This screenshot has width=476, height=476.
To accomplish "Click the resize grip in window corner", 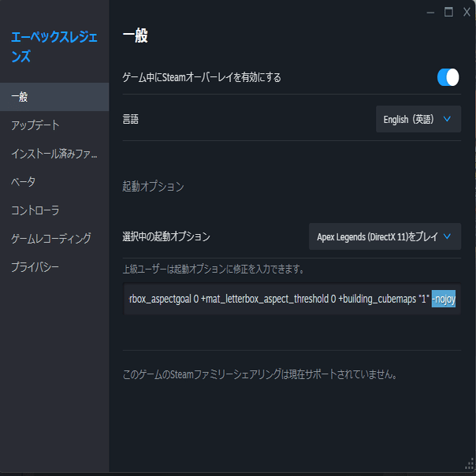I will coord(470,465).
